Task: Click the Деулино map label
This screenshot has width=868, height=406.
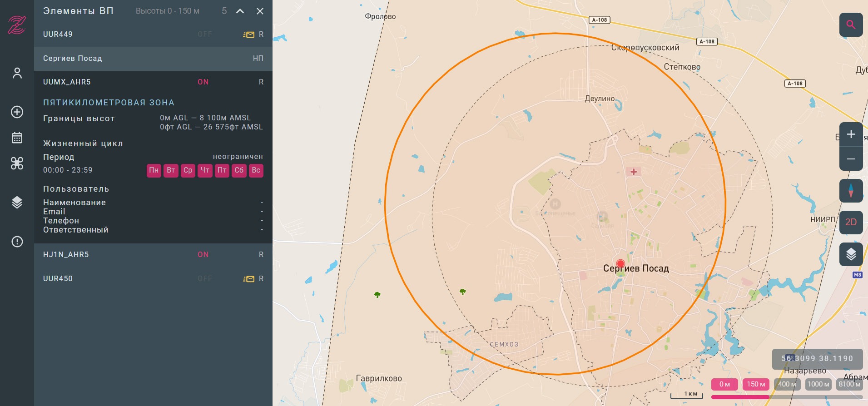Action: coord(600,99)
